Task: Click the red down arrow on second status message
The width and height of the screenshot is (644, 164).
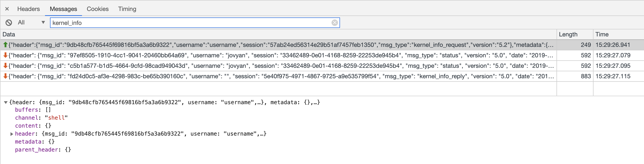Action: click(5, 66)
